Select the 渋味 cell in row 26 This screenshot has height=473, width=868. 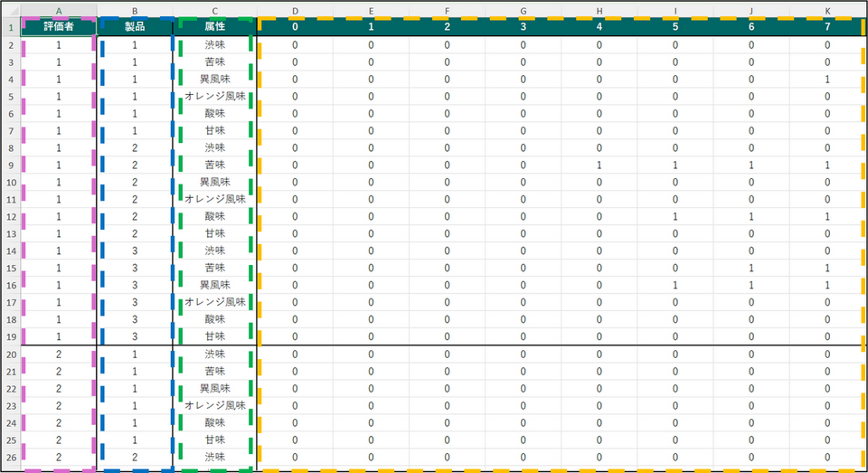click(x=215, y=458)
